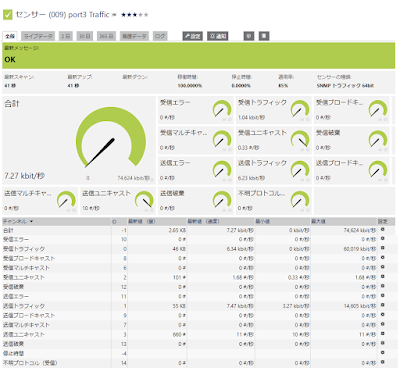Switch to the ライブデータ tab
Viewport: 400px width, 371px height.
coord(38,36)
